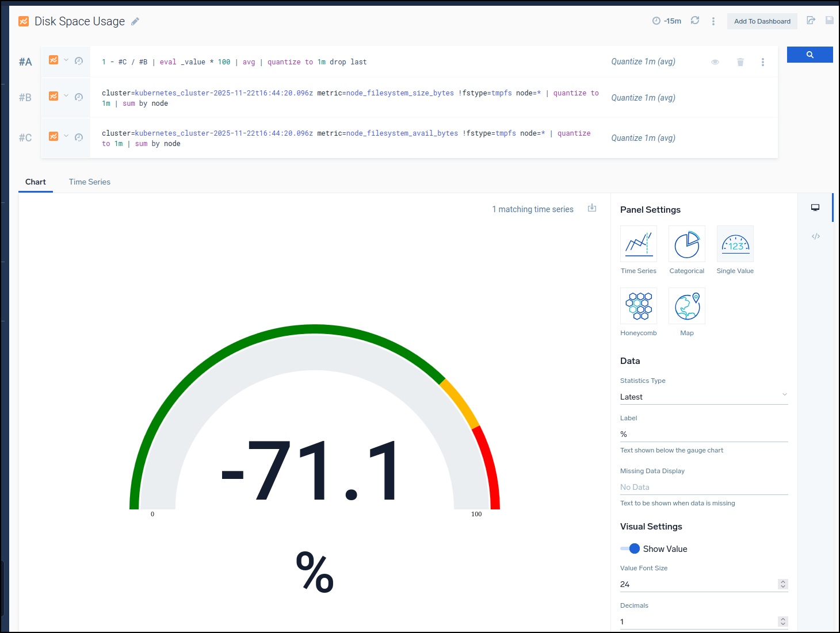Viewport: 840px width, 633px height.
Task: Choose the Categorical panel type icon
Action: 686,244
